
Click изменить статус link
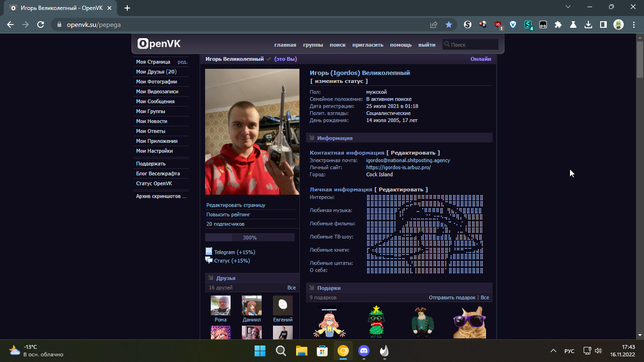(339, 81)
